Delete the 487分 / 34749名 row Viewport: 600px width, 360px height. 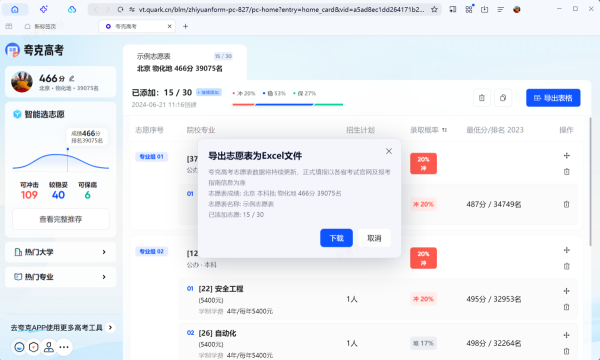point(567,204)
